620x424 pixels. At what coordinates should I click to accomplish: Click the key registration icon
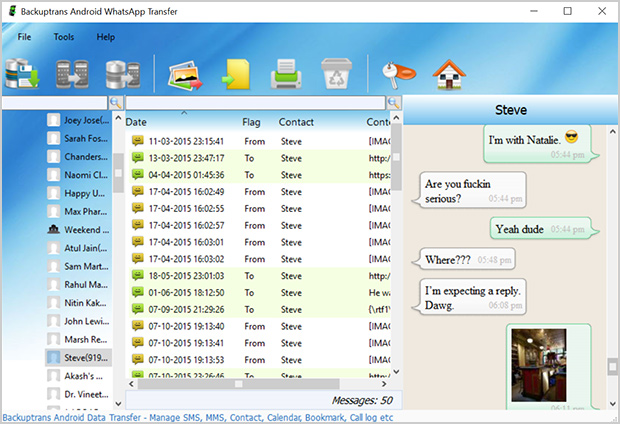[x=399, y=74]
